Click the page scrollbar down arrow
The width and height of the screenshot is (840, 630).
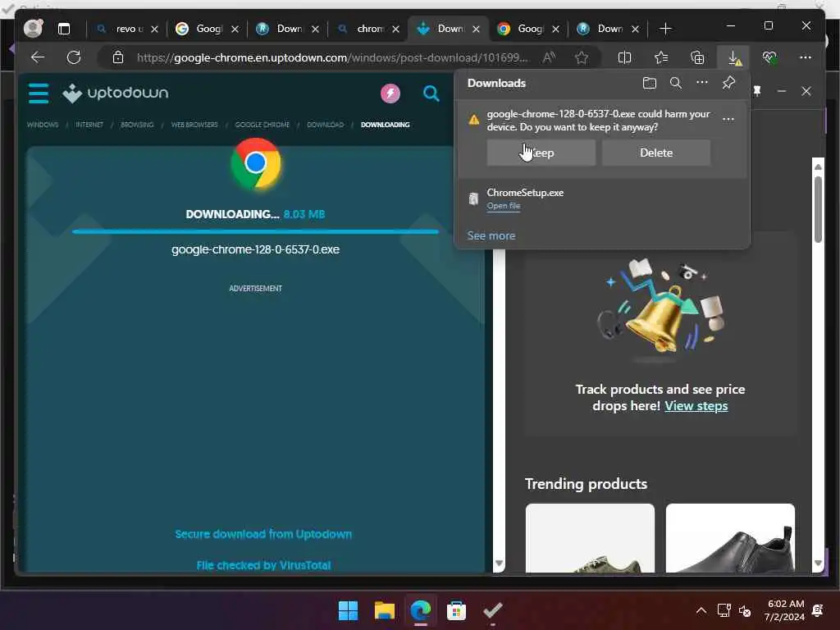pos(499,563)
